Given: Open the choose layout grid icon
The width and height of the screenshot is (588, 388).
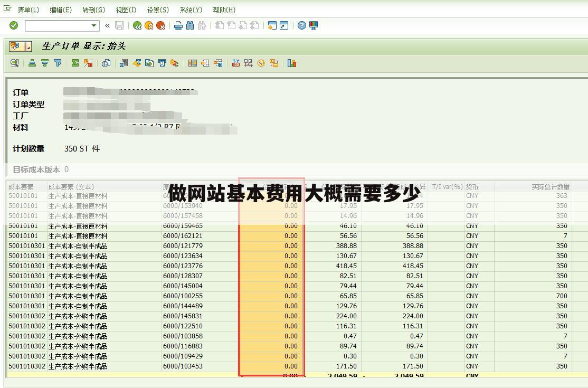Looking at the screenshot, I should [192, 63].
